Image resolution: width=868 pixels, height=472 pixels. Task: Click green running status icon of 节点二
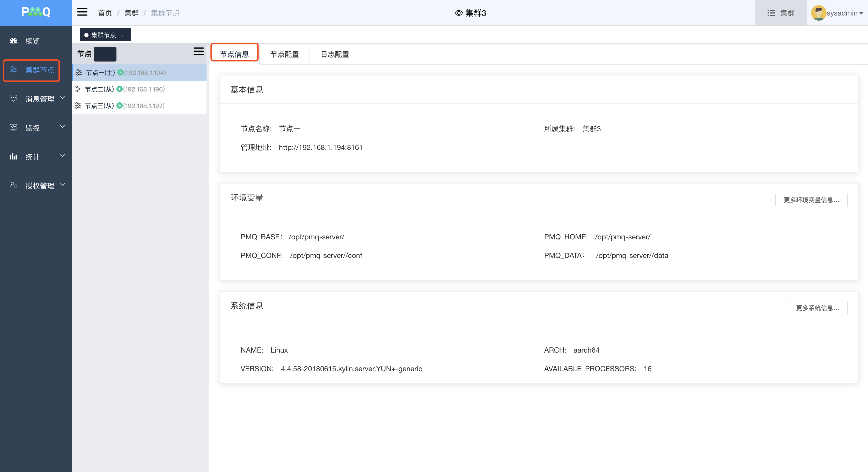119,89
